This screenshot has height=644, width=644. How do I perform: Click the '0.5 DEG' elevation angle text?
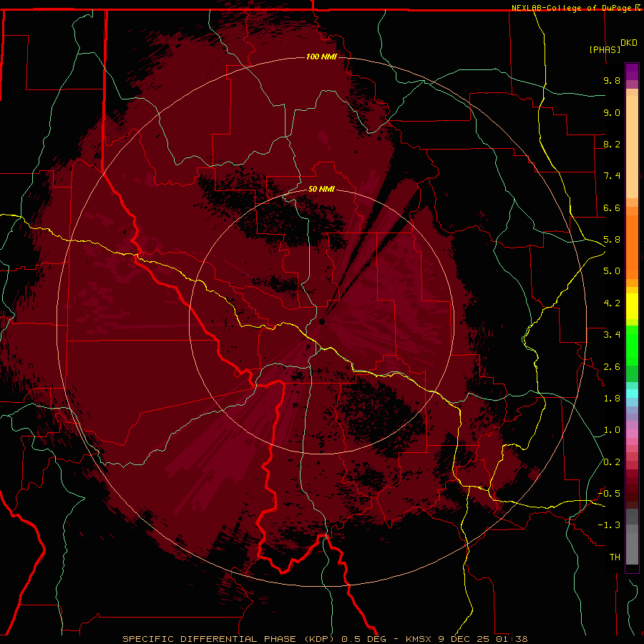pyautogui.click(x=364, y=639)
